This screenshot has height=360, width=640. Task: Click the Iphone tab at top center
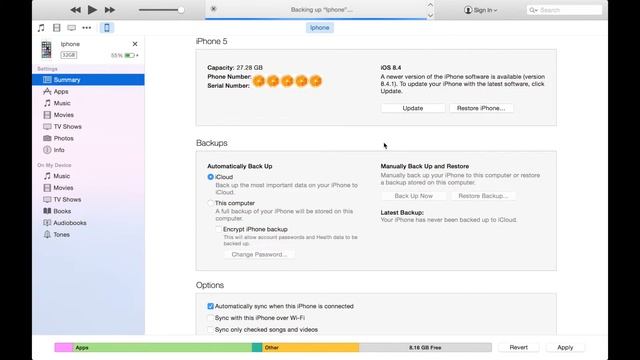[x=320, y=27]
